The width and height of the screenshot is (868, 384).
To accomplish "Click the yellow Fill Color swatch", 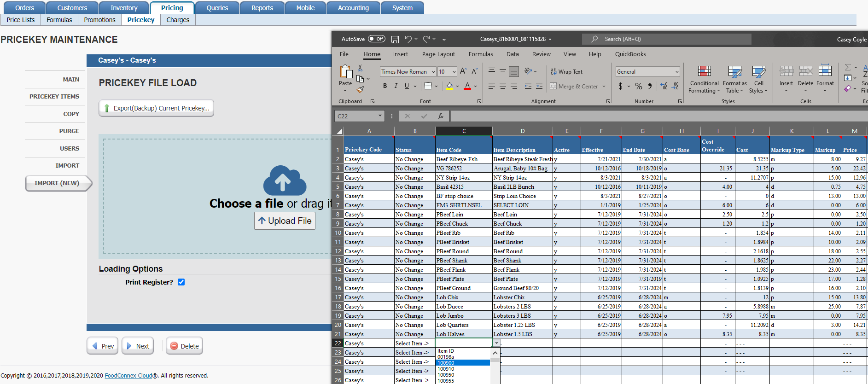I will [x=449, y=87].
